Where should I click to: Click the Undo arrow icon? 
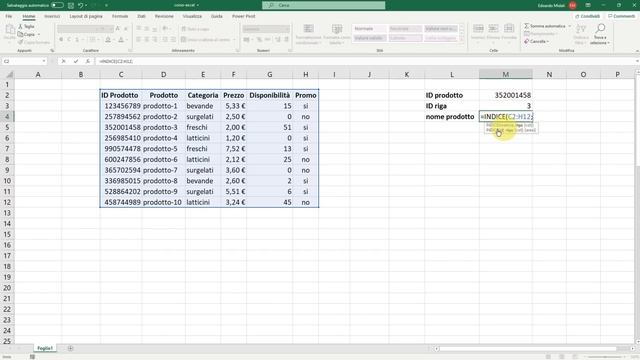coord(80,5)
